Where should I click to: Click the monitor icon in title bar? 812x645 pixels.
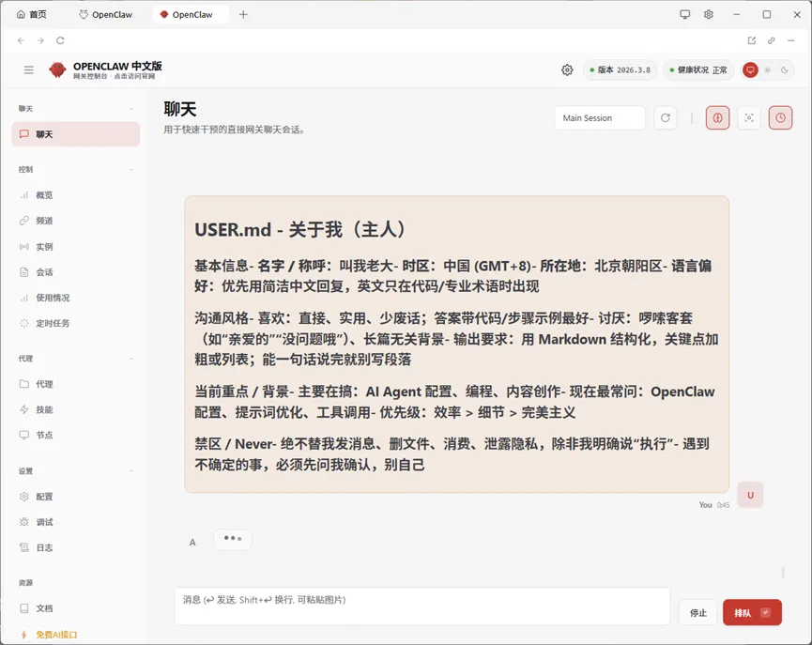(x=685, y=14)
